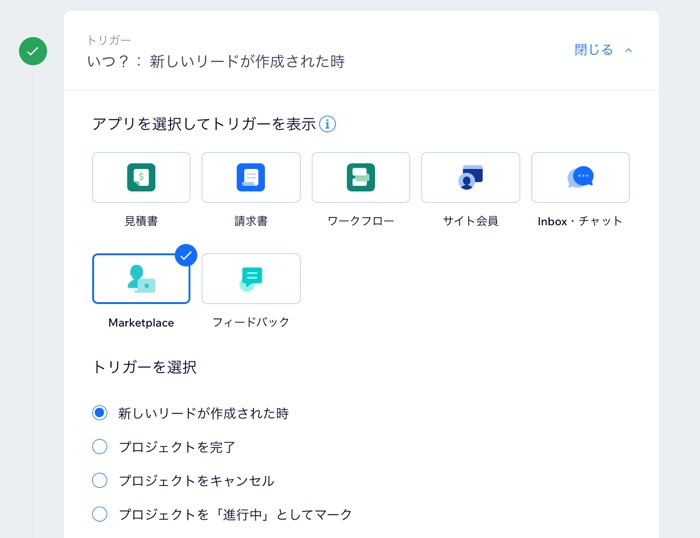
Task: Click the 見積書 label text
Action: (141, 221)
